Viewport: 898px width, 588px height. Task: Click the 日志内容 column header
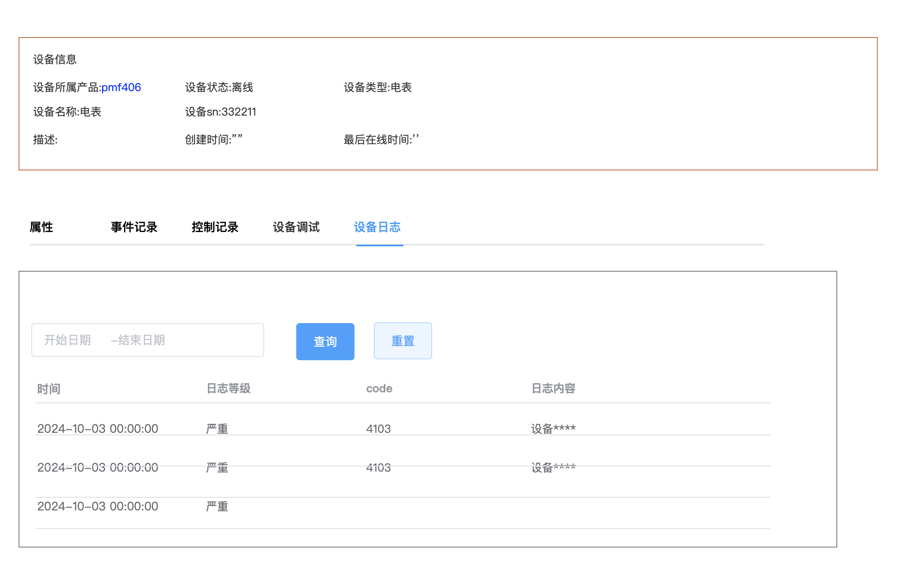(553, 388)
